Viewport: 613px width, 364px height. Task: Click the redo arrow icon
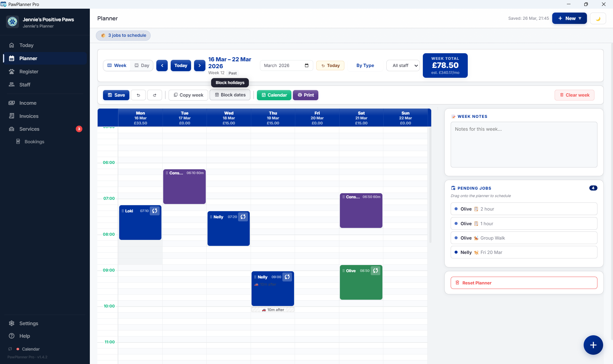(155, 95)
